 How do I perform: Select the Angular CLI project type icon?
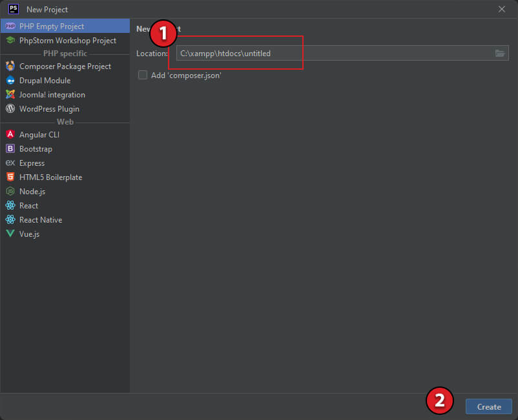click(x=10, y=134)
